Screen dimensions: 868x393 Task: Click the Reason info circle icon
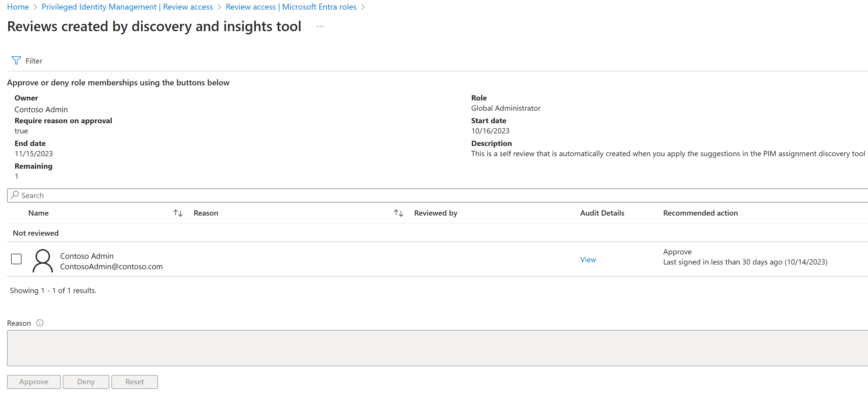click(x=40, y=322)
